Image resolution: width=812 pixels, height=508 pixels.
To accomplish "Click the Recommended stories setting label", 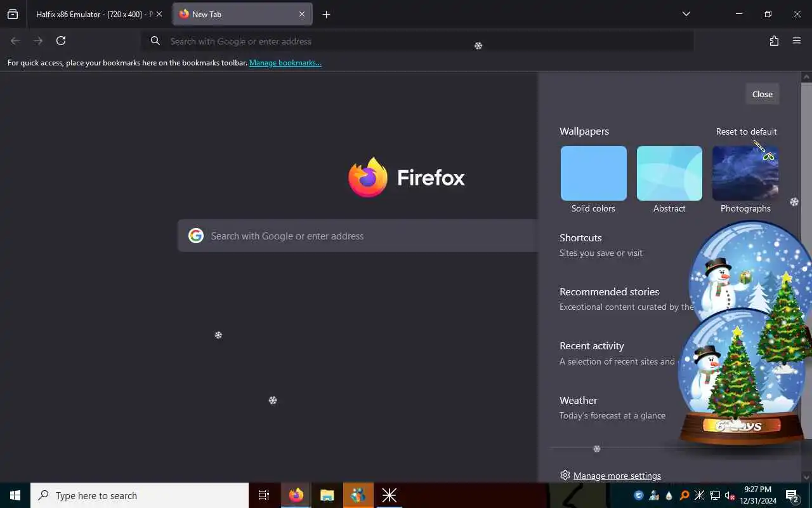I will (x=609, y=291).
